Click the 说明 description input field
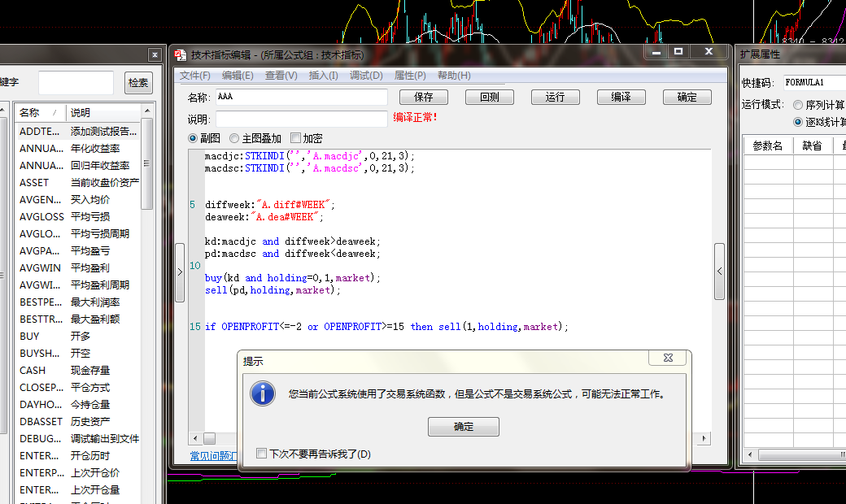This screenshot has width=846, height=504. [x=302, y=119]
